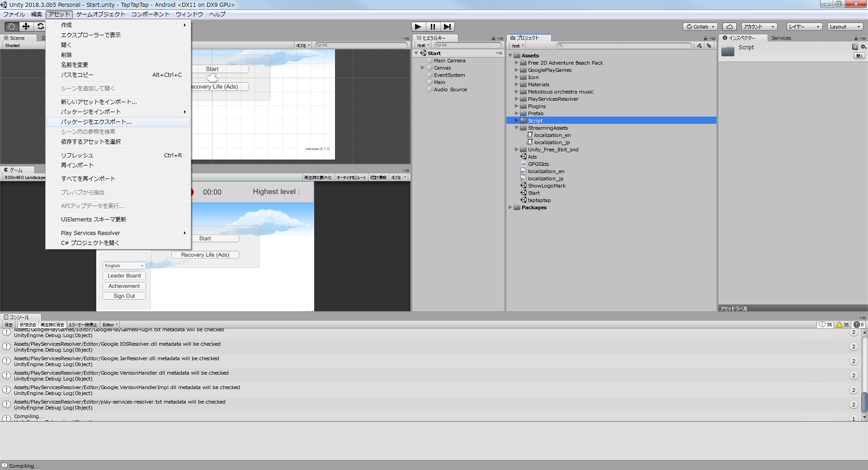Viewport: 868px width, 470px height.
Task: Click the project search input field
Action: [x=624, y=45]
